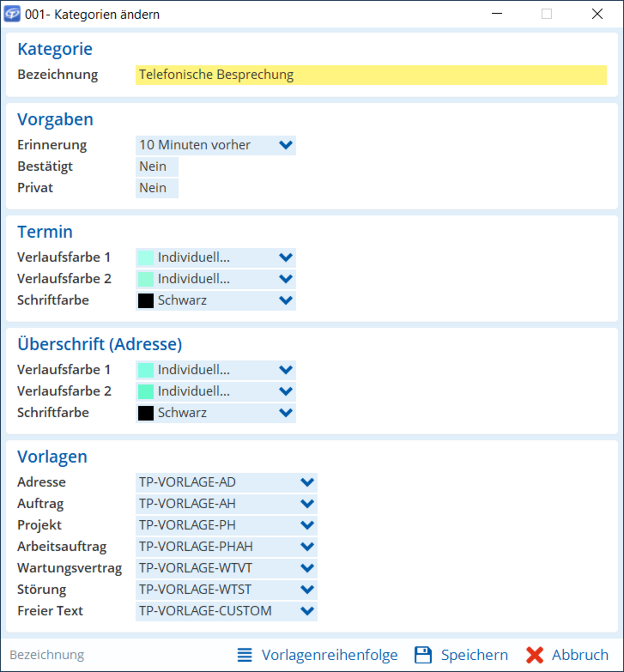Click the Bezeichnung text field
Image resolution: width=624 pixels, height=672 pixels.
point(371,75)
